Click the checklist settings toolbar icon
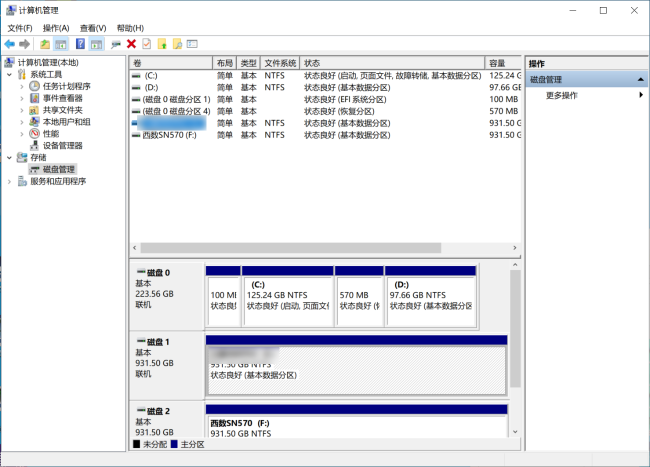 pyautogui.click(x=192, y=44)
